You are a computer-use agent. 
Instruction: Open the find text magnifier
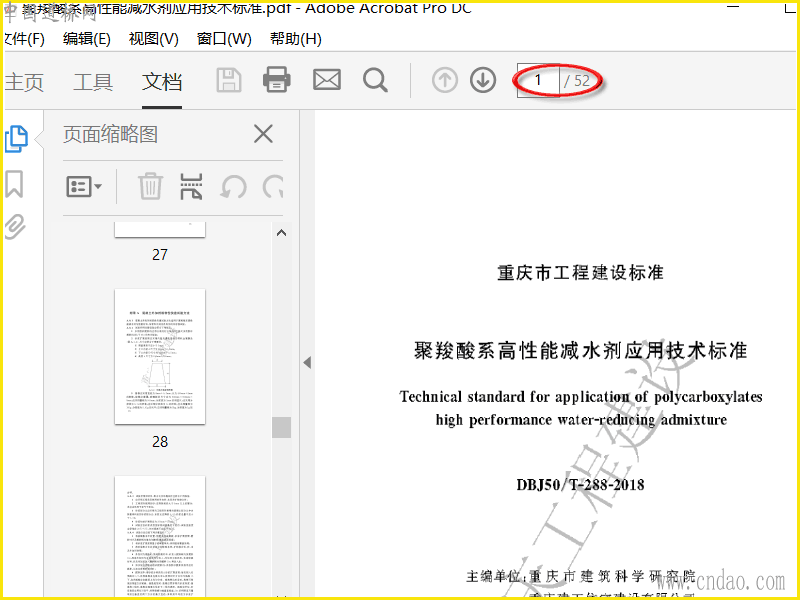(x=375, y=81)
